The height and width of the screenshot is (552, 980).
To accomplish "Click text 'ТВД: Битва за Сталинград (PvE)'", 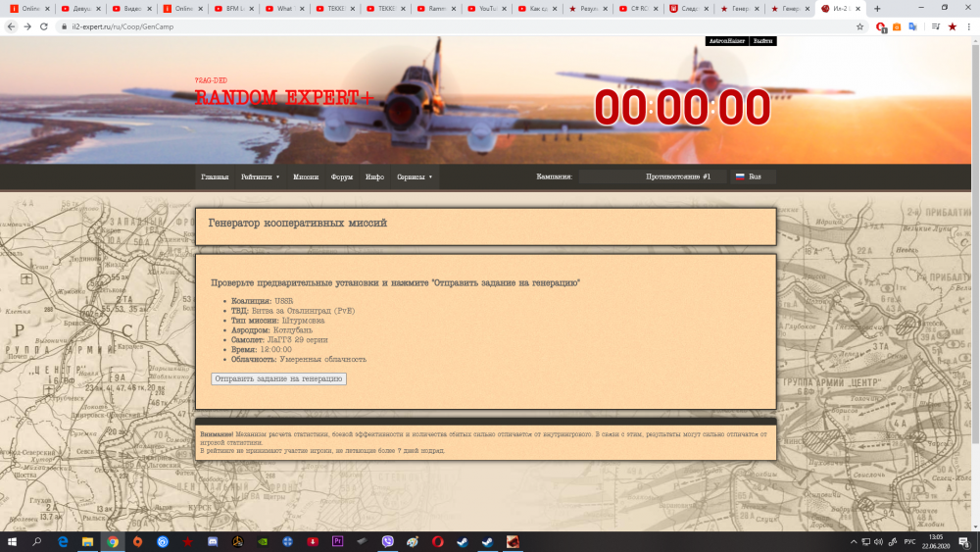I will pyautogui.click(x=292, y=311).
